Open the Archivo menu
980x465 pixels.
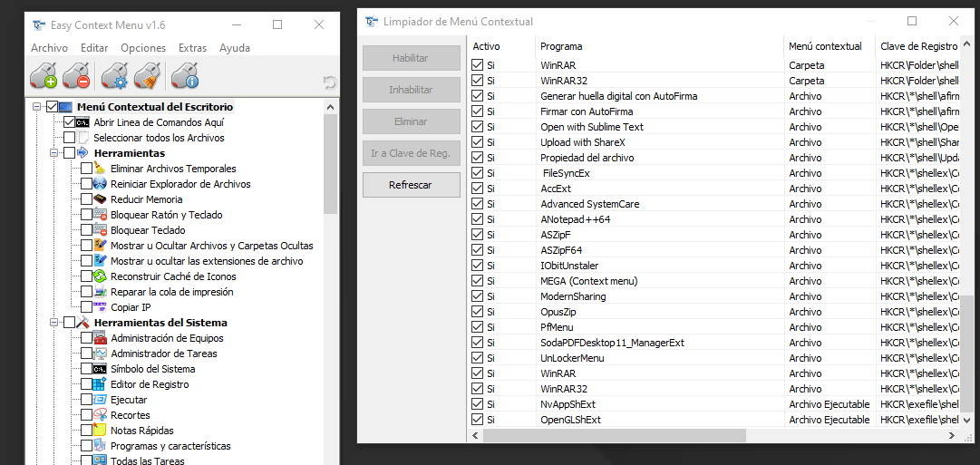click(x=49, y=48)
